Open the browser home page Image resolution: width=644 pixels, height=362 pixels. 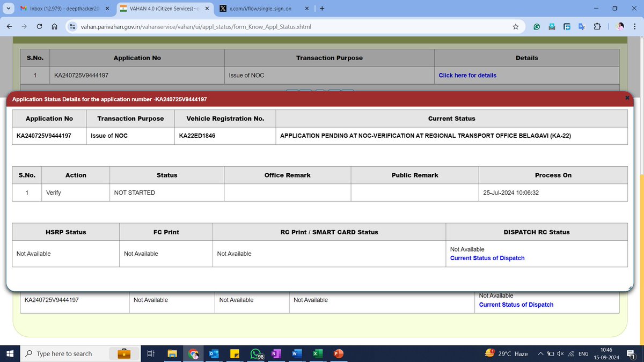[x=54, y=26]
